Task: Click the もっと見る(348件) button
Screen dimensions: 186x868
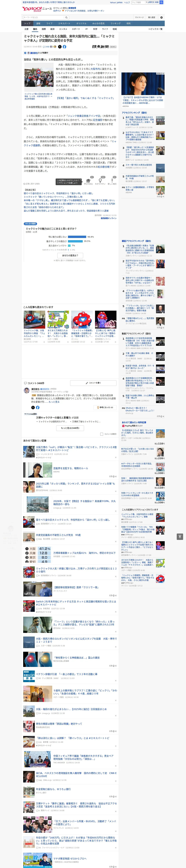Action: [70, 428]
